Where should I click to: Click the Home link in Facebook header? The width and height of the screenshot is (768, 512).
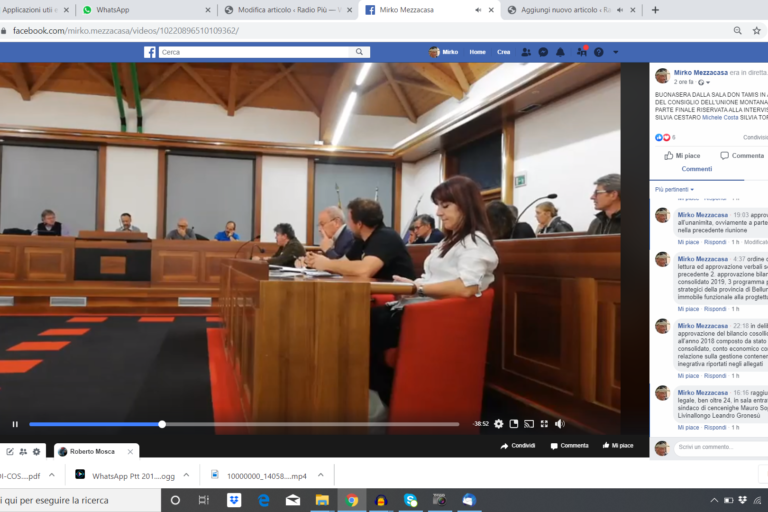click(478, 52)
